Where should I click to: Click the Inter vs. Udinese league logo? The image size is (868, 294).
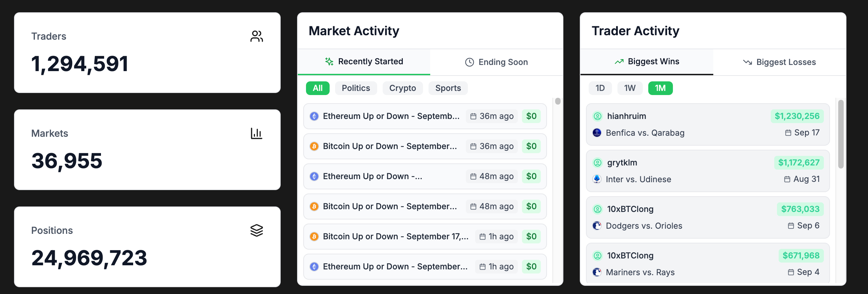click(x=597, y=179)
